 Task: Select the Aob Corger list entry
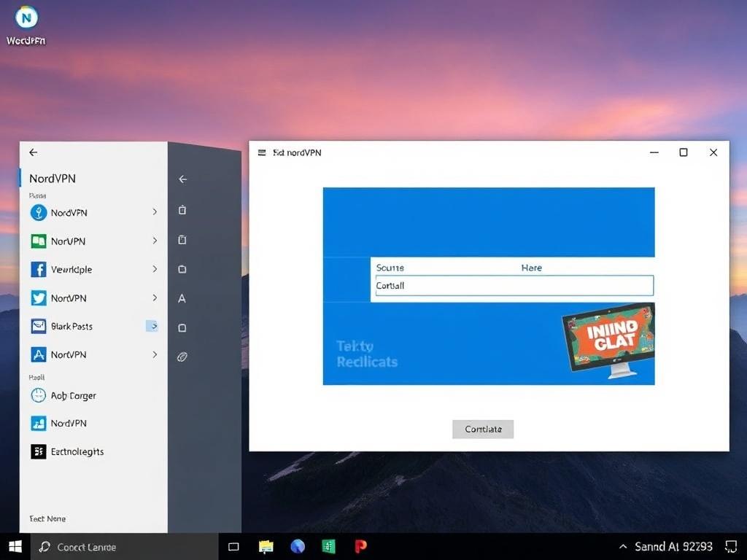93,395
